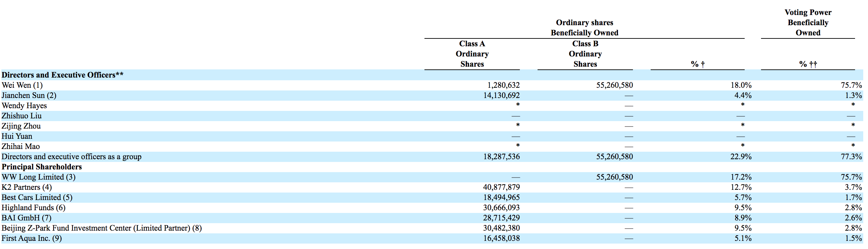The image size is (868, 249).
Task: Click BAI GmbH voting power 2.6%
Action: pyautogui.click(x=853, y=218)
